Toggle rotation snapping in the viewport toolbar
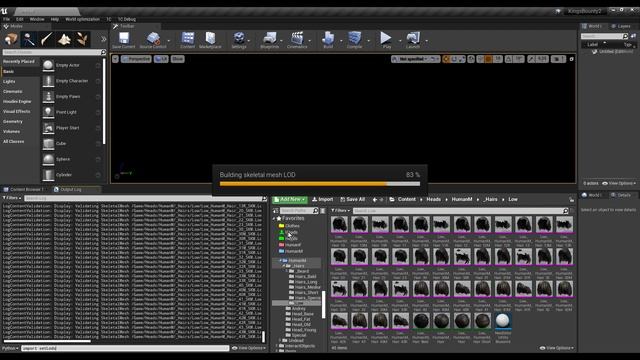The image size is (640, 360). click(509, 59)
